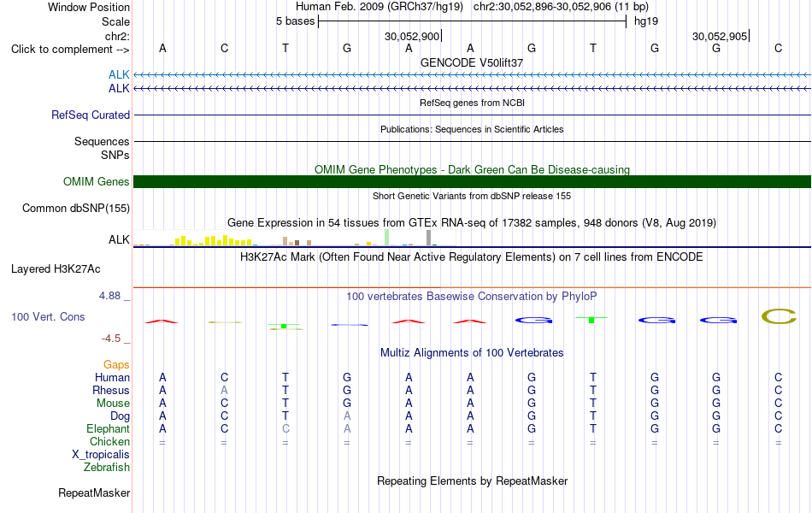
Task: Click the 5 bases scale bar
Action: click(x=472, y=21)
